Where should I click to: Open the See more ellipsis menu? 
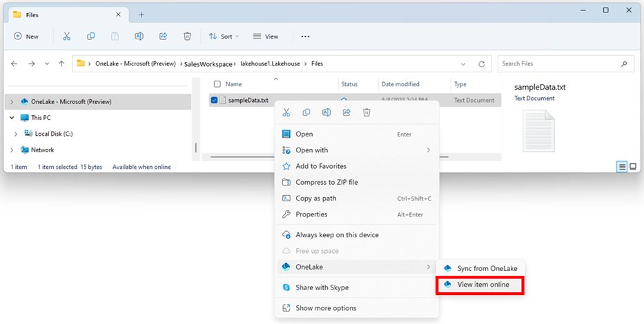[305, 37]
